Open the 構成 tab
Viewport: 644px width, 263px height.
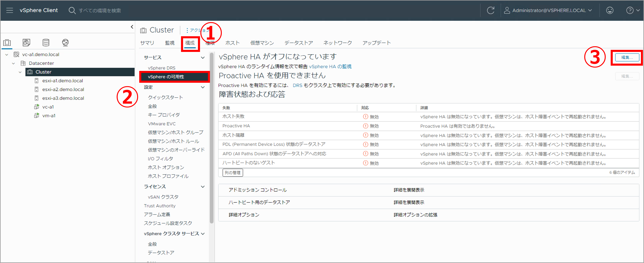pyautogui.click(x=190, y=43)
